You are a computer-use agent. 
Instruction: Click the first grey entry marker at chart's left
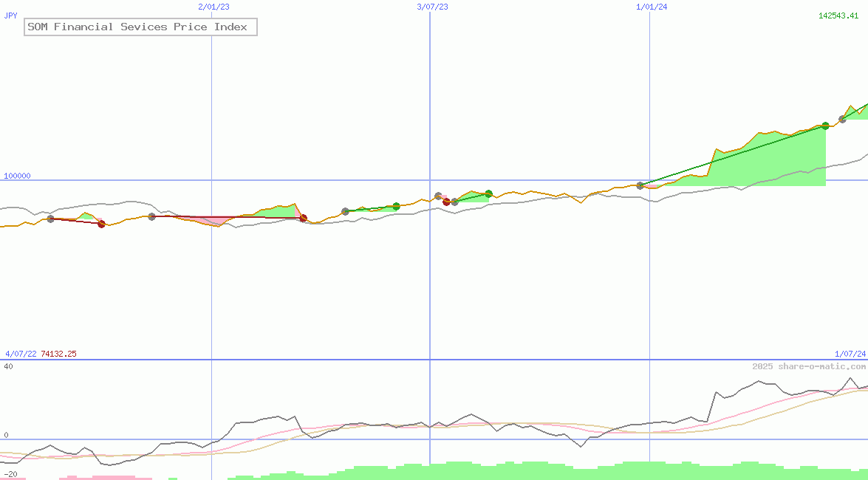coord(50,219)
